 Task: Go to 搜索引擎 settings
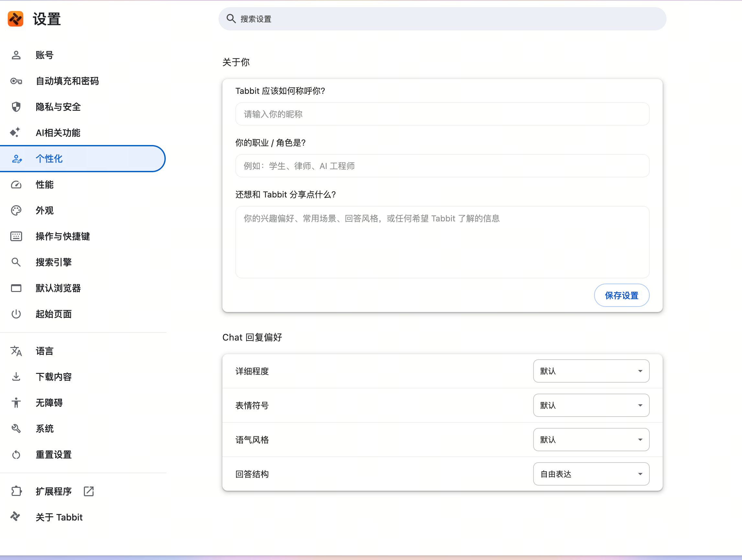(x=83, y=262)
